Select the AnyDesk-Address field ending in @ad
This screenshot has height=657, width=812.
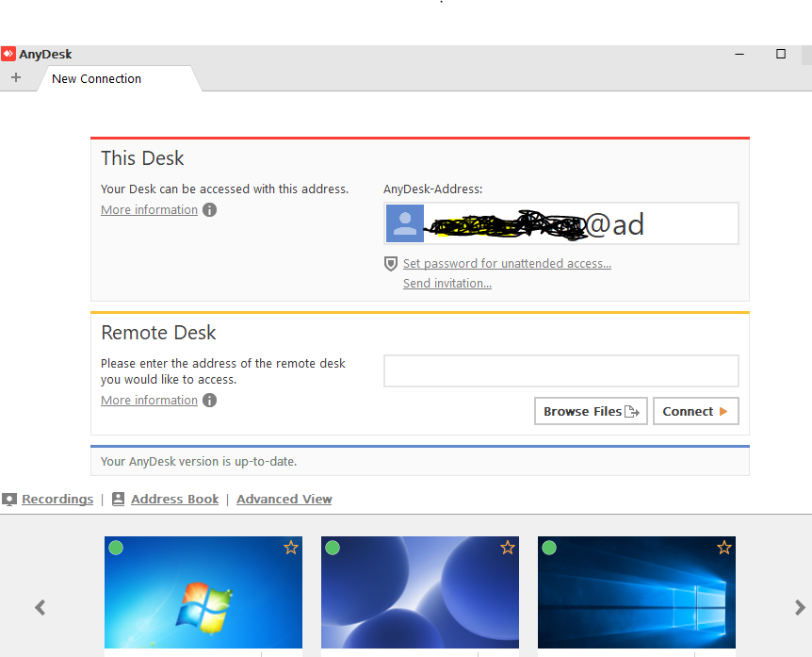[x=560, y=223]
